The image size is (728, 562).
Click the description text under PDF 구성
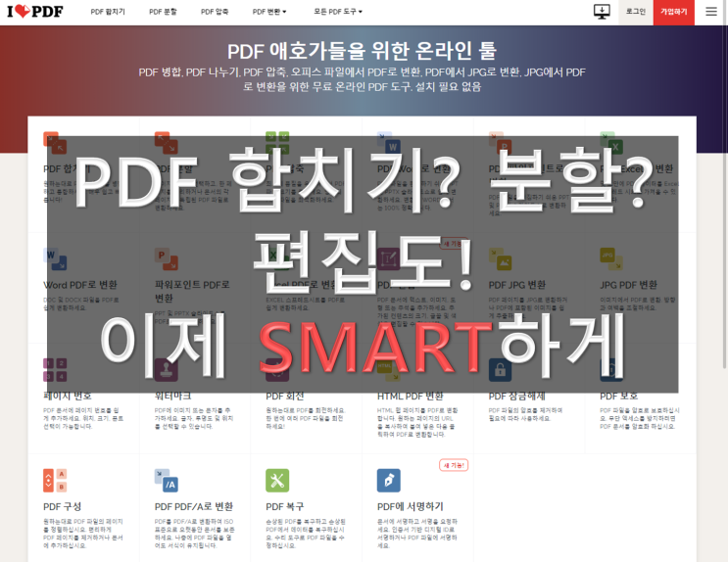83,534
